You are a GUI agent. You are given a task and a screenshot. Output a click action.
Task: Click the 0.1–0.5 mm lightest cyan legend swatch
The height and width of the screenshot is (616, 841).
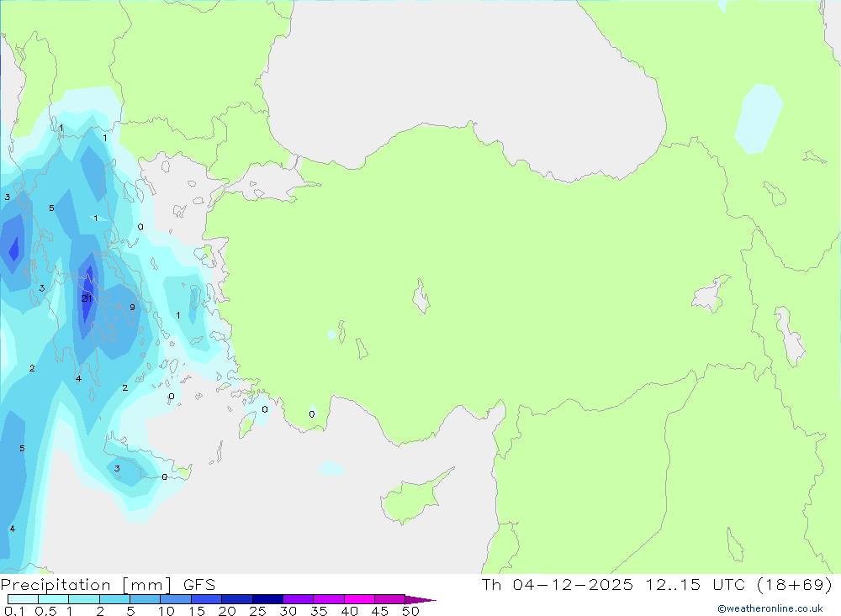coord(23,599)
